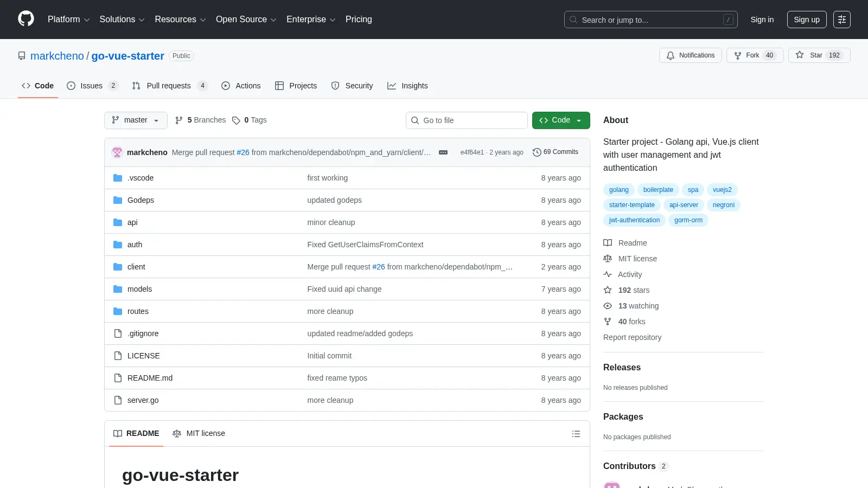Open the master branch selector dropdown

pyautogui.click(x=136, y=120)
